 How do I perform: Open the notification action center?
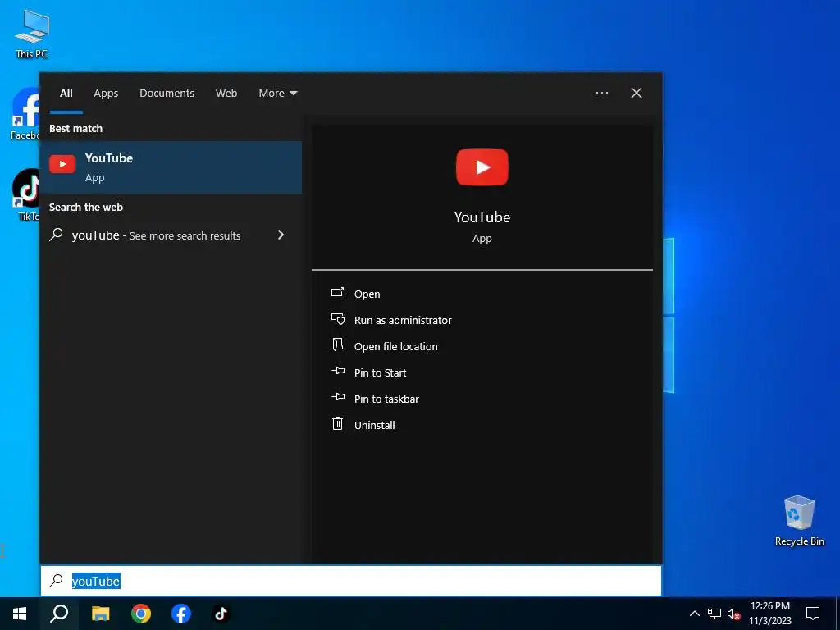813,614
